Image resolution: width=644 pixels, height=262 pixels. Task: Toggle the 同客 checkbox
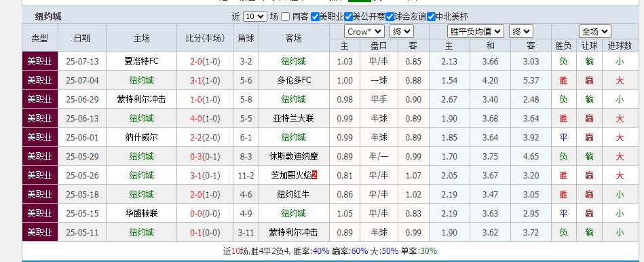tap(286, 17)
